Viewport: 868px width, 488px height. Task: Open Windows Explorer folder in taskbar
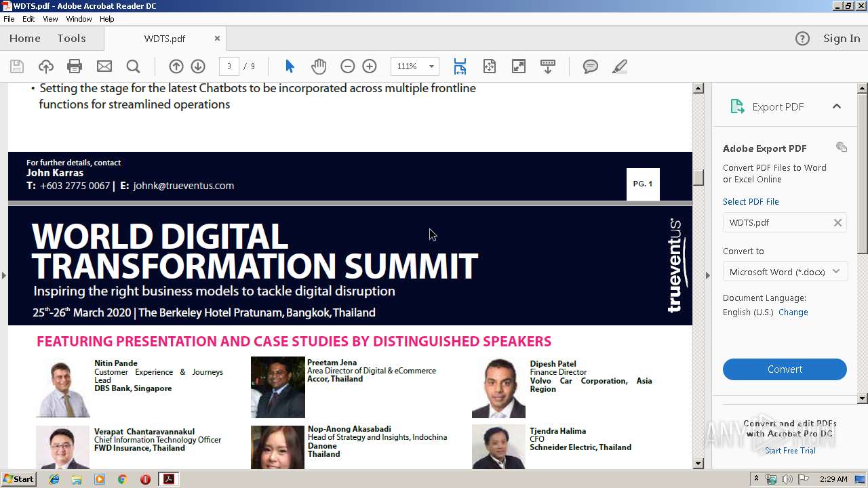pyautogui.click(x=77, y=479)
